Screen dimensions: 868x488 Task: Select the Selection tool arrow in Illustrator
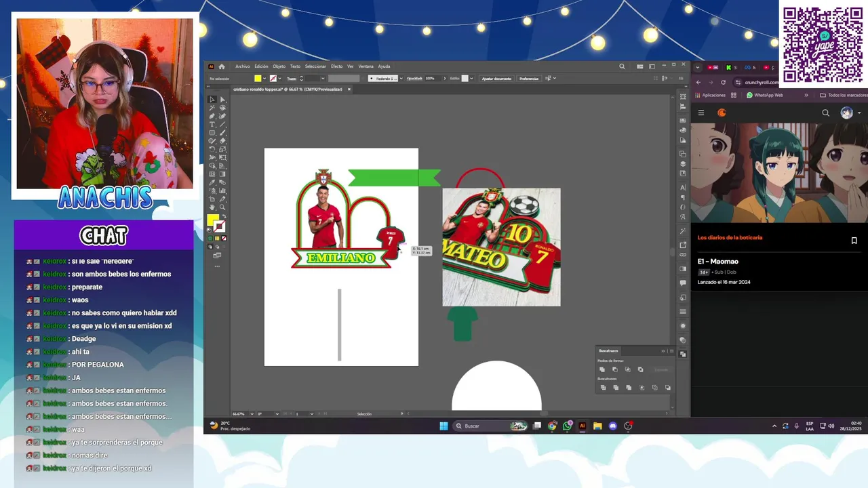pyautogui.click(x=212, y=100)
